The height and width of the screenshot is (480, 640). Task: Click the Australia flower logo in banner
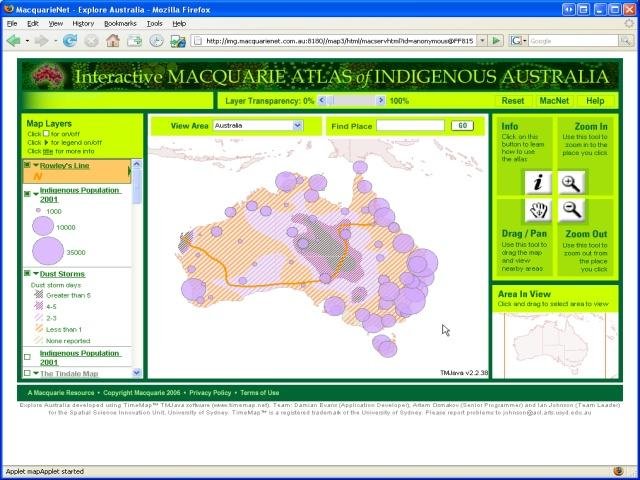click(x=48, y=76)
